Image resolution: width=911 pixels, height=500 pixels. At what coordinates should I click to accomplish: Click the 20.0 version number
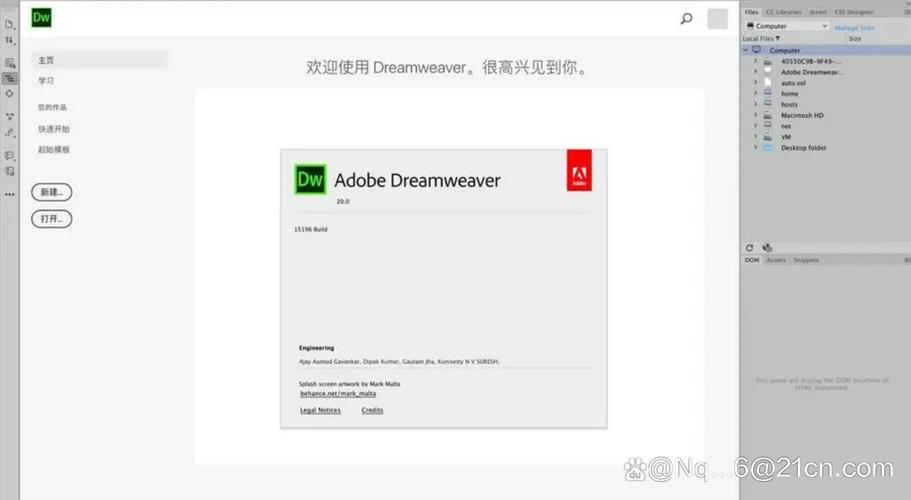tap(343, 202)
